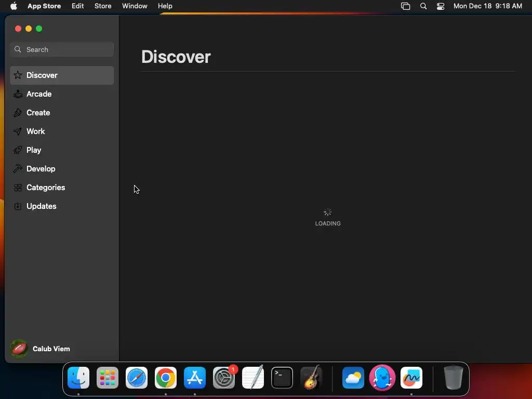Click the search magnifier icon in sidebar
Viewport: 532px width, 399px height.
(x=18, y=49)
